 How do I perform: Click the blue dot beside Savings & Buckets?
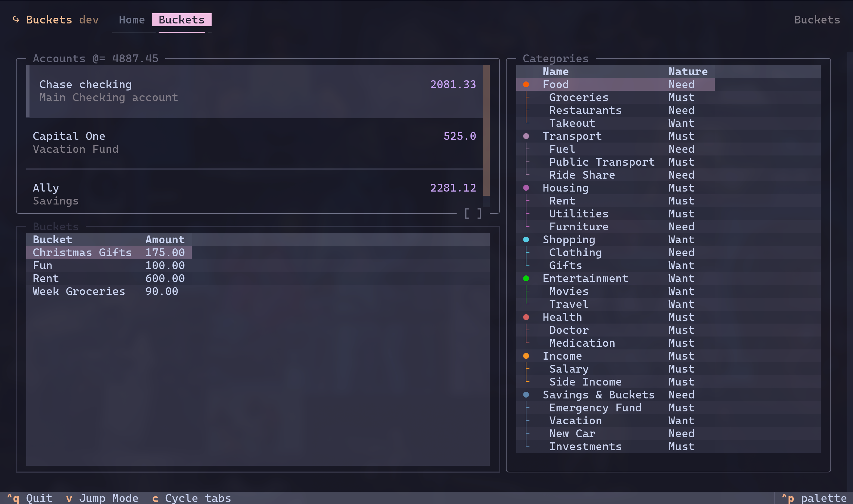click(x=526, y=395)
